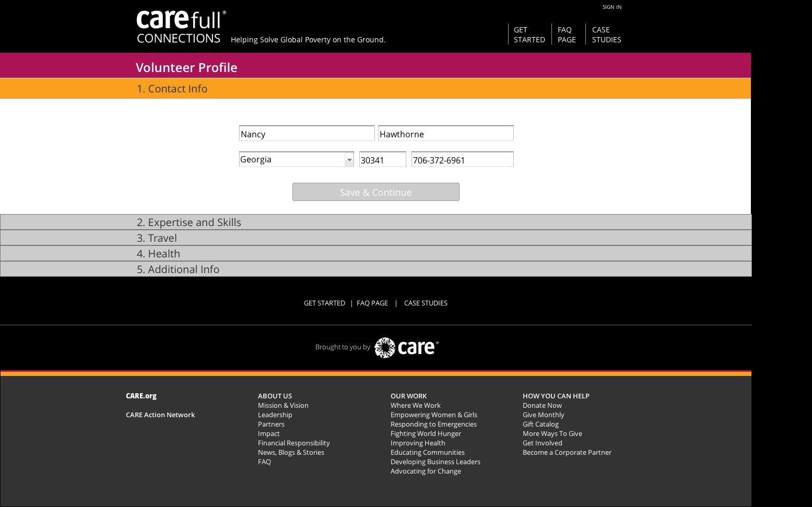Click Empowering Women & Girls link

pos(434,415)
